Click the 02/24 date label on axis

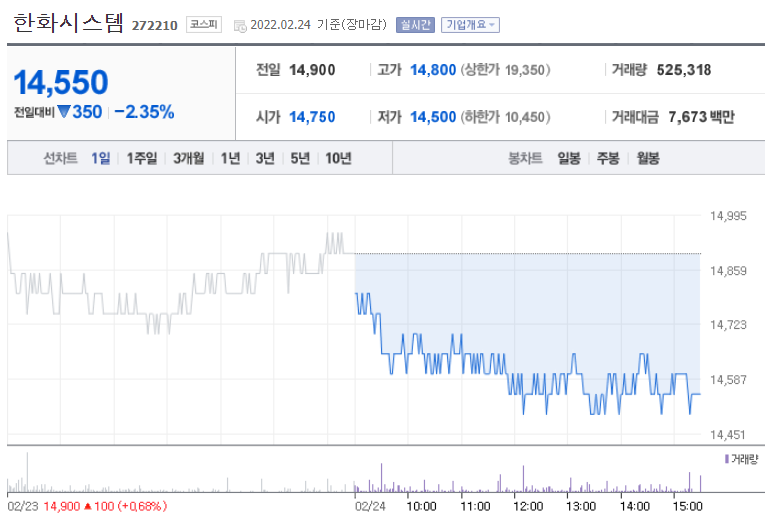pos(370,506)
